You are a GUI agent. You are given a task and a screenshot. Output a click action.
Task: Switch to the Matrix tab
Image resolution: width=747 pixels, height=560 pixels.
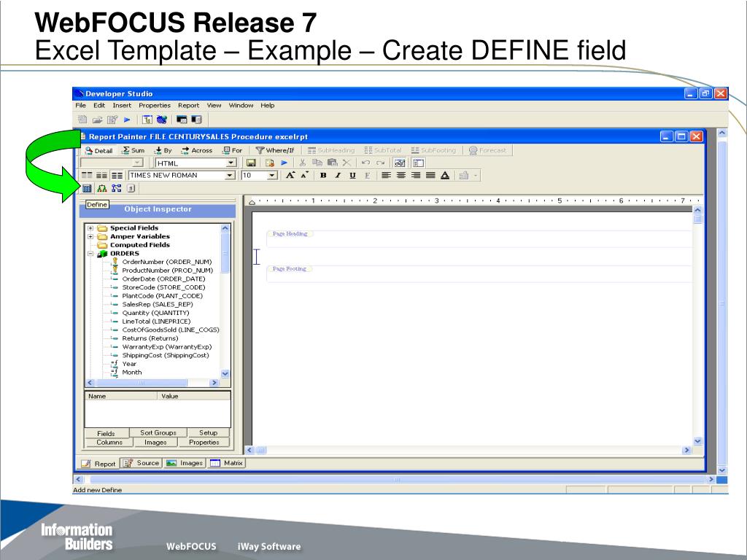coord(227,463)
